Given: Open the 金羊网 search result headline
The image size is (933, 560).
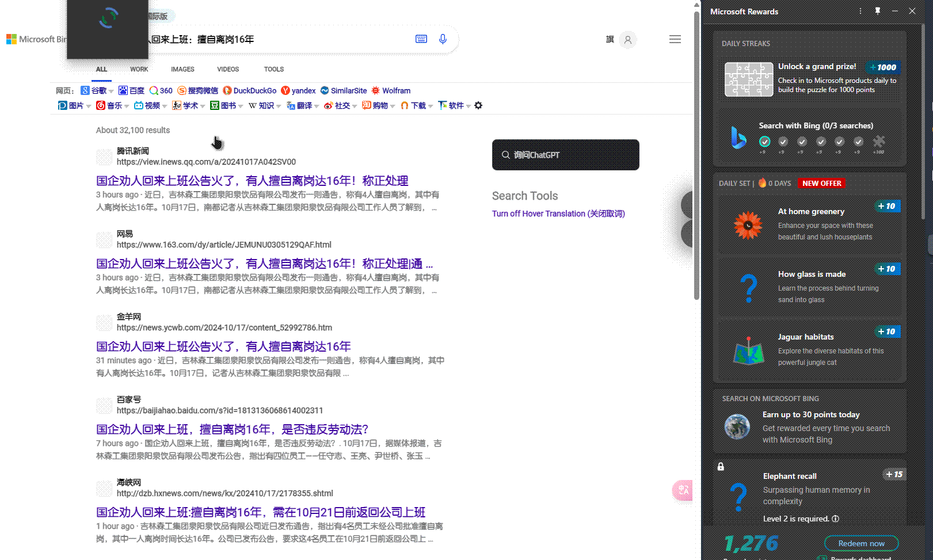Looking at the screenshot, I should coord(223,346).
